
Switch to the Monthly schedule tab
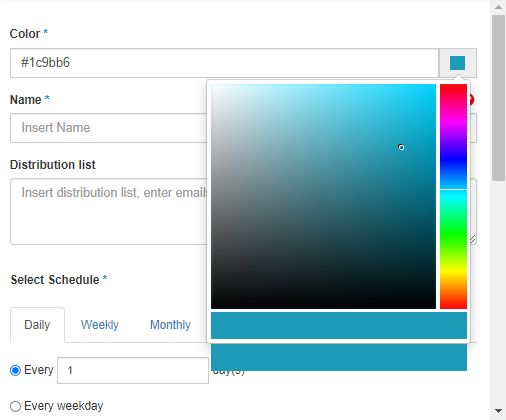(x=170, y=325)
